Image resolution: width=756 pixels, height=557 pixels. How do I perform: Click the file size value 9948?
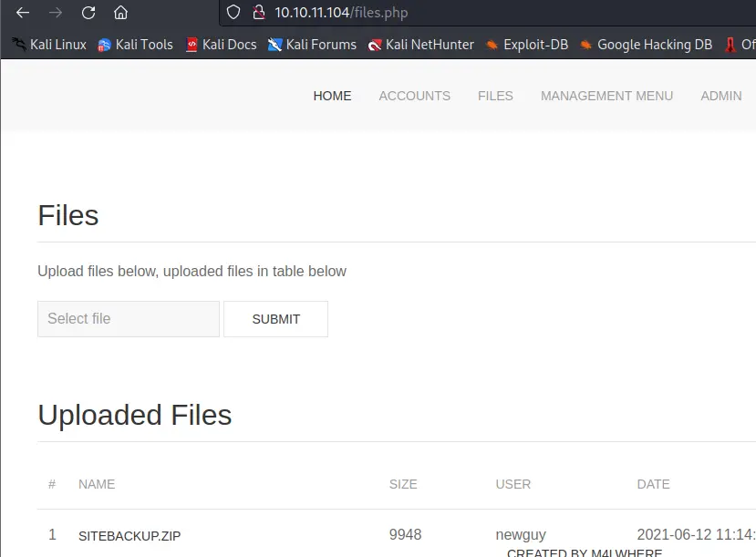coord(406,534)
